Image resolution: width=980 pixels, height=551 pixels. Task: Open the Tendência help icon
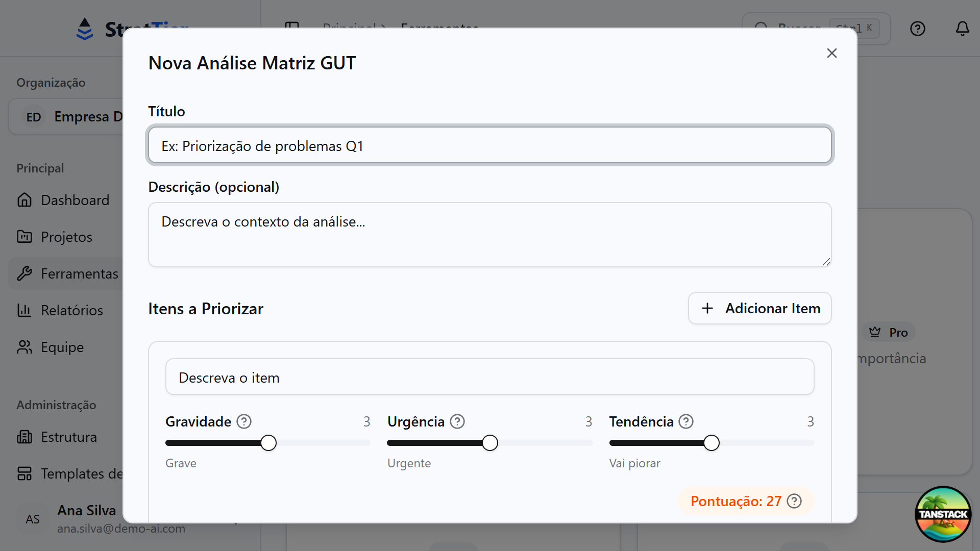(686, 421)
